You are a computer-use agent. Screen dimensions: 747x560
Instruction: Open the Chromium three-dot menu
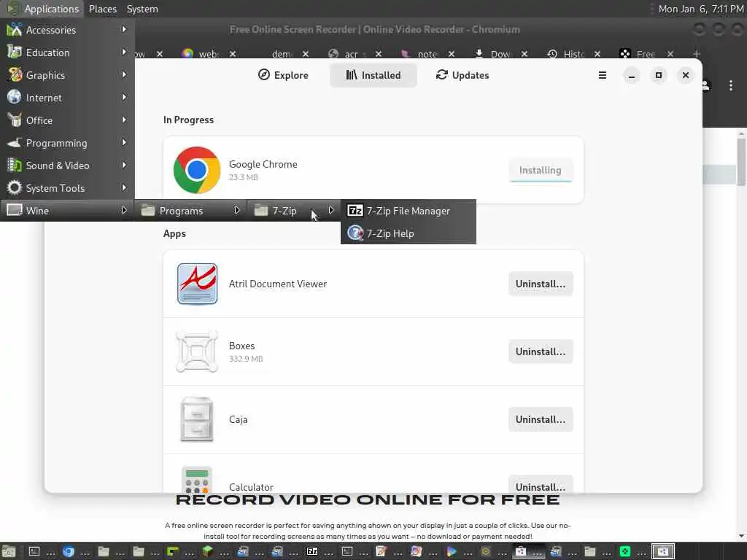pyautogui.click(x=731, y=86)
